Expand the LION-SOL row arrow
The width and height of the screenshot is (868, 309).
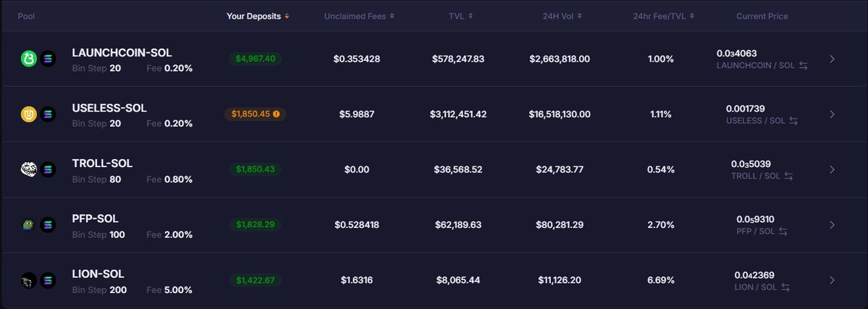[832, 280]
